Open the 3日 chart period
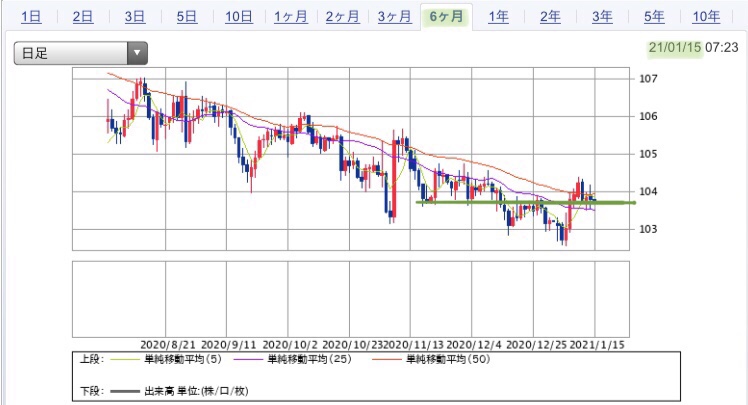The height and width of the screenshot is (405, 748). point(135,17)
